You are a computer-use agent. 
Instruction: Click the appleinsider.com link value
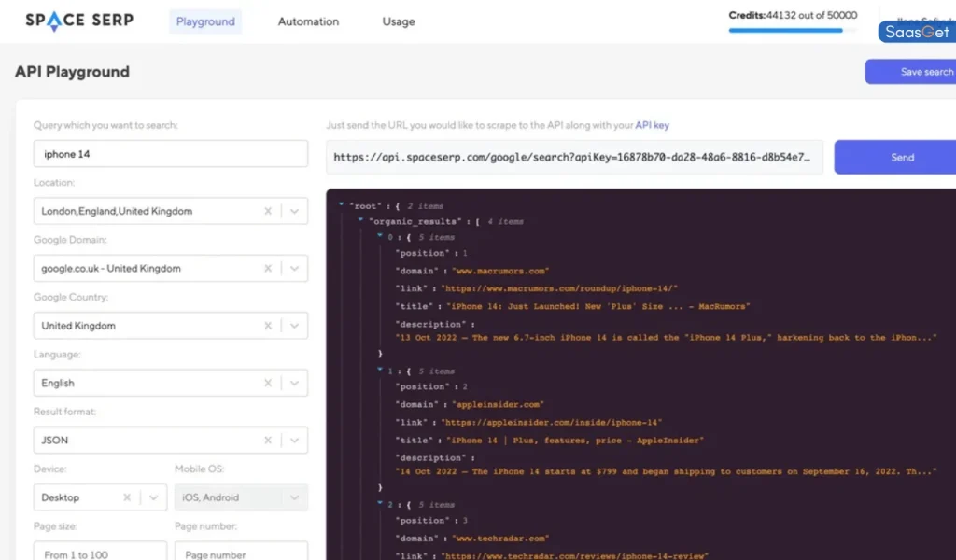[x=551, y=422]
